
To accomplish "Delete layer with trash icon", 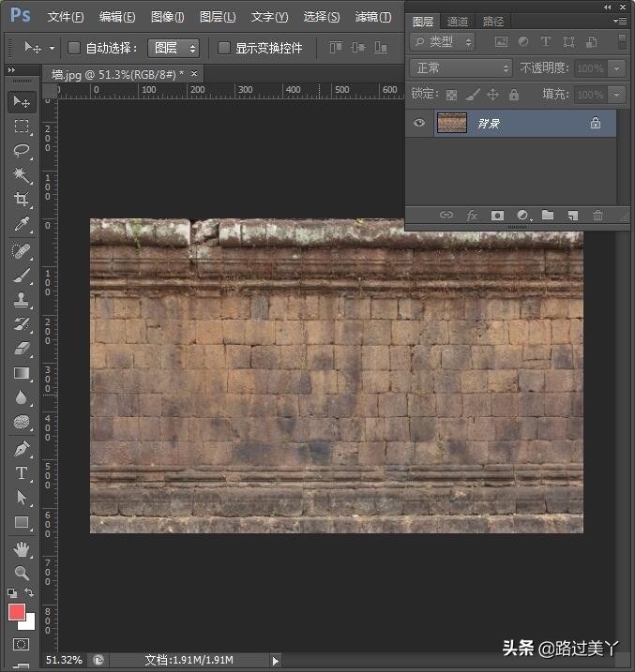I will coord(597,216).
